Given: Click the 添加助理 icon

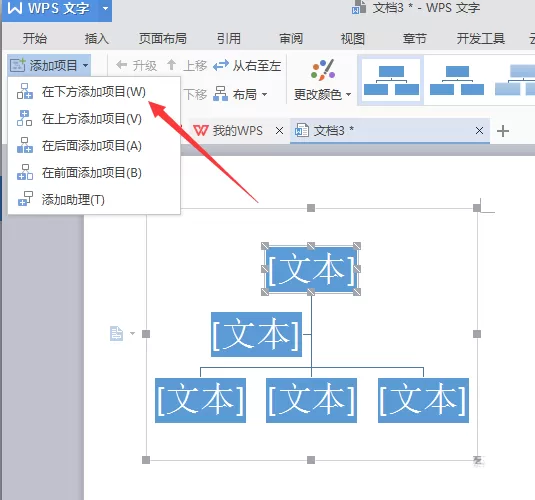Looking at the screenshot, I should pyautogui.click(x=25, y=199).
